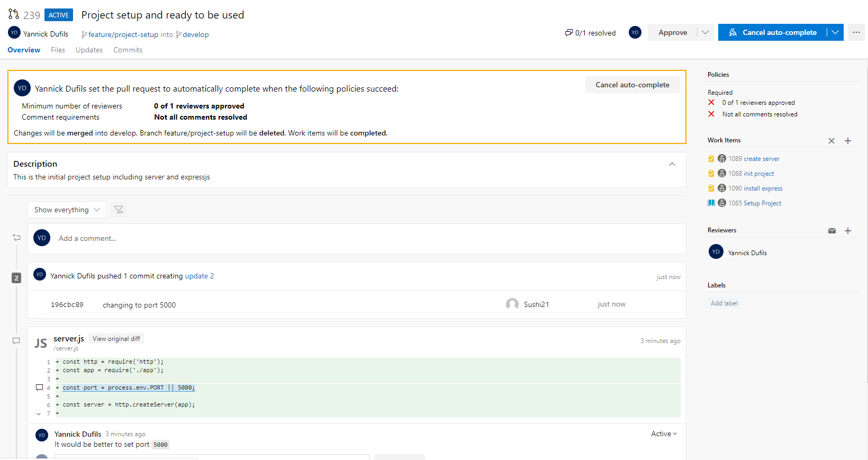
Task: Click the filter icon beside Show everything
Action: [119, 210]
